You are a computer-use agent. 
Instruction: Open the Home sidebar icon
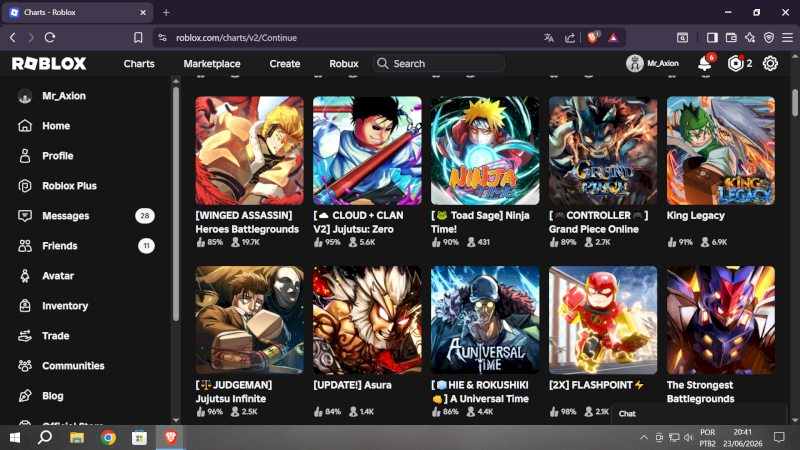click(x=24, y=126)
